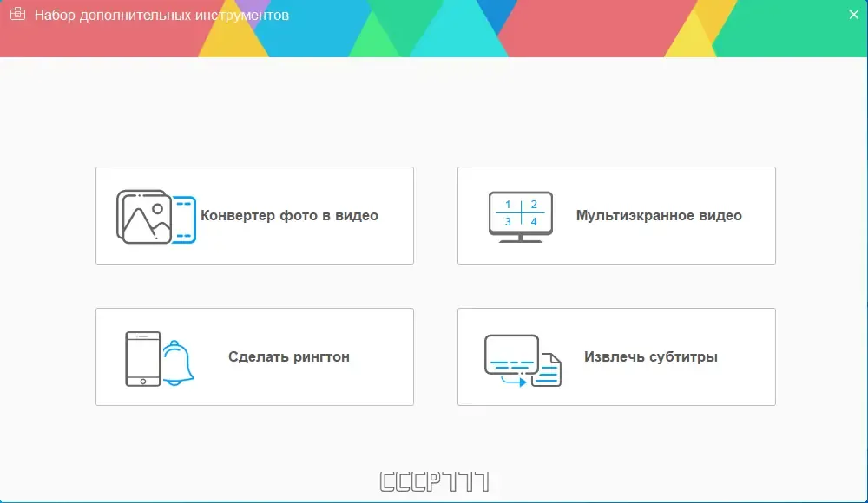Click the mountain picture frame in the converter icon
The image size is (868, 503).
144,216
